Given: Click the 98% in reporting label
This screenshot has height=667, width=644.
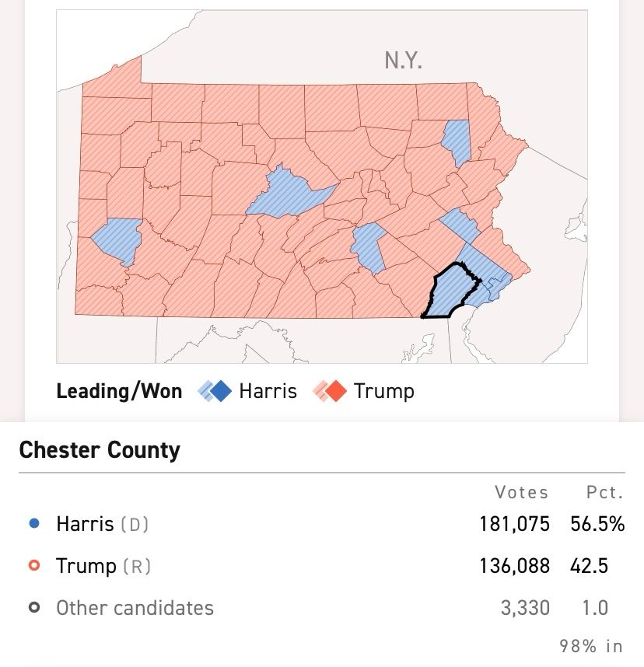Looking at the screenshot, I should (x=591, y=646).
